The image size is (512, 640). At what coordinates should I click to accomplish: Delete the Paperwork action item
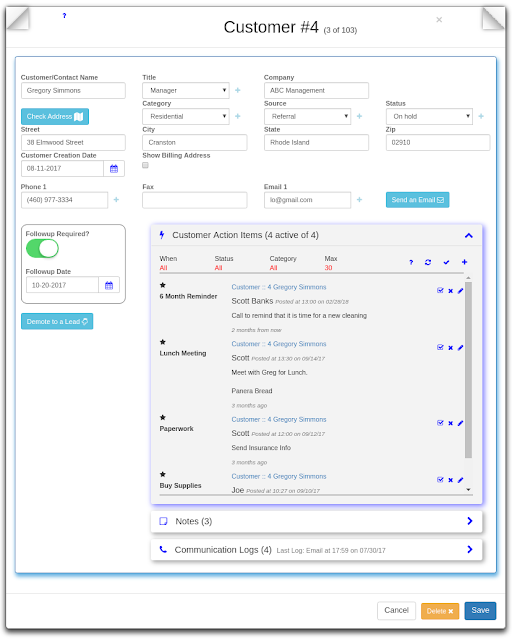[451, 423]
